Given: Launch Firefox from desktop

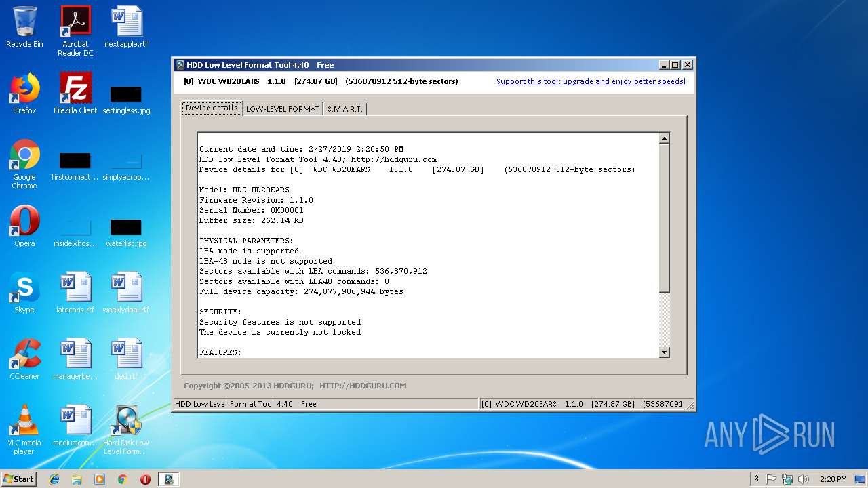Looking at the screenshot, I should [x=24, y=94].
